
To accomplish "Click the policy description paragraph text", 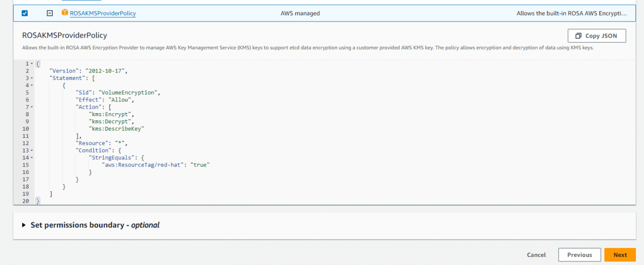I will [308, 48].
